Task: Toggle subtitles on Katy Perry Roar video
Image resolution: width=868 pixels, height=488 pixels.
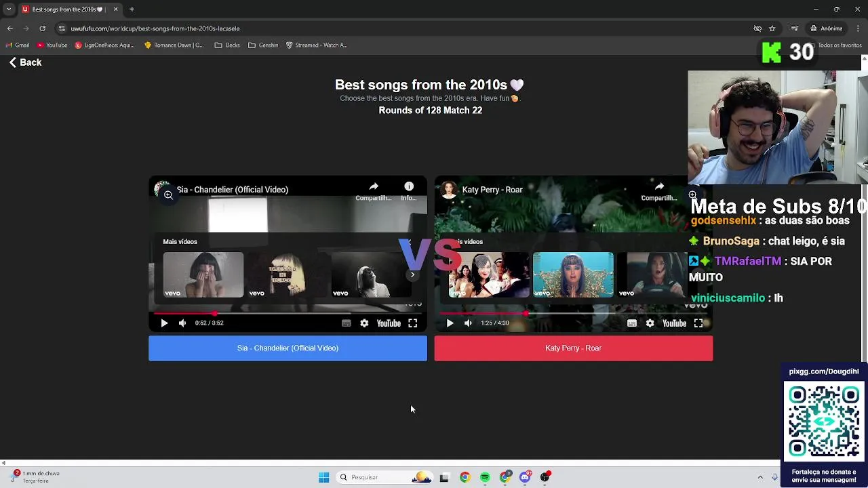Action: pos(632,323)
